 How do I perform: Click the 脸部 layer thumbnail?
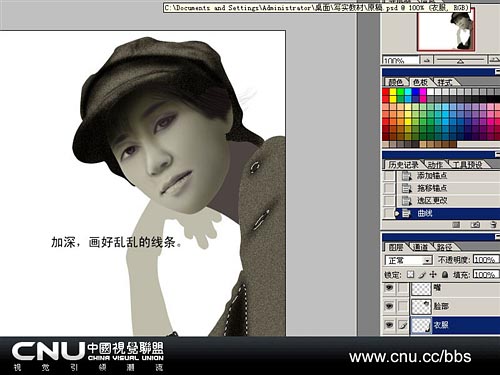(x=421, y=306)
